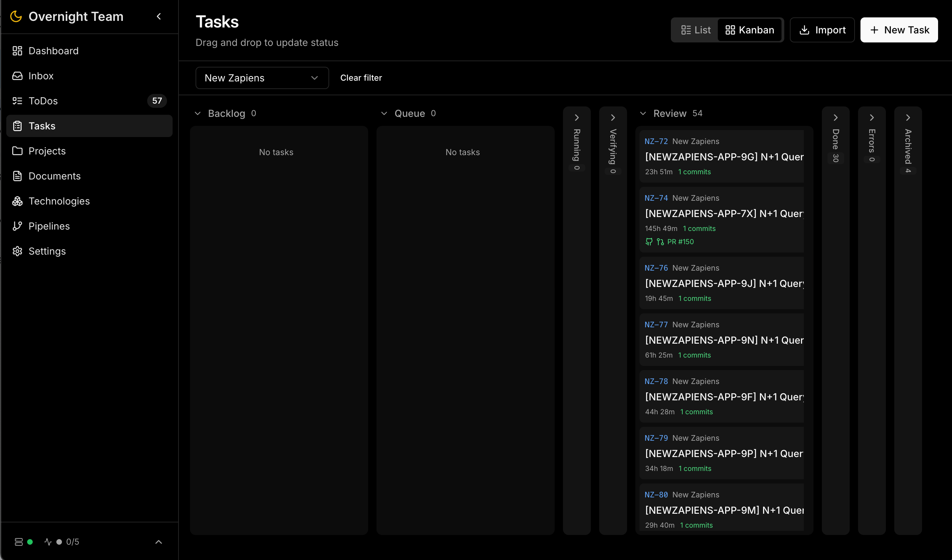This screenshot has width=952, height=560.
Task: Click the activity monitor icon in status bar
Action: pos(48,542)
